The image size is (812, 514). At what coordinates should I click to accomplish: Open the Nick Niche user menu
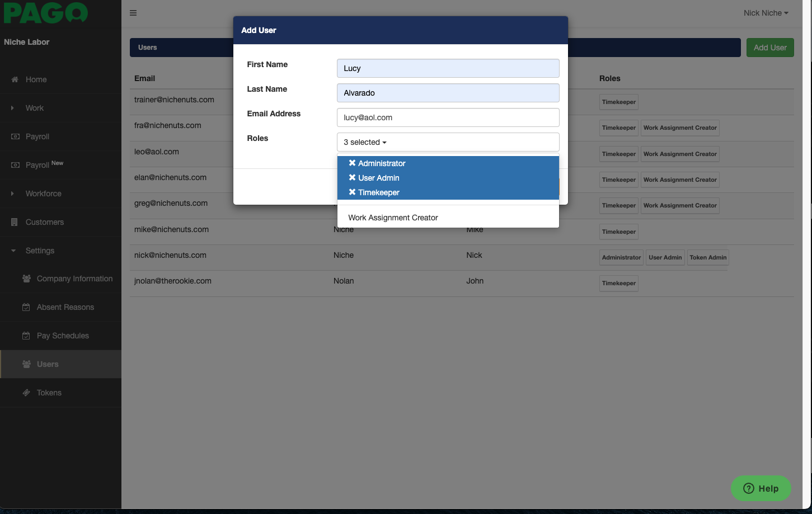click(x=765, y=13)
